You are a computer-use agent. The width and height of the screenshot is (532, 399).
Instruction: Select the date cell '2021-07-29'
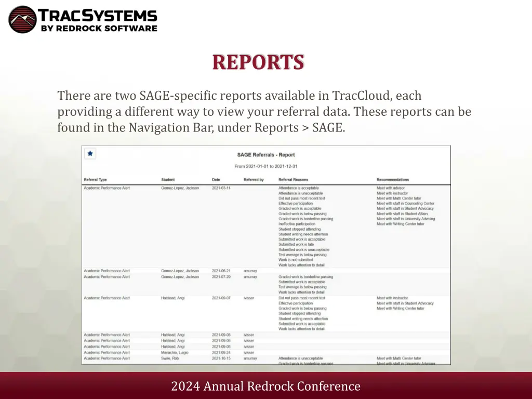click(x=221, y=277)
